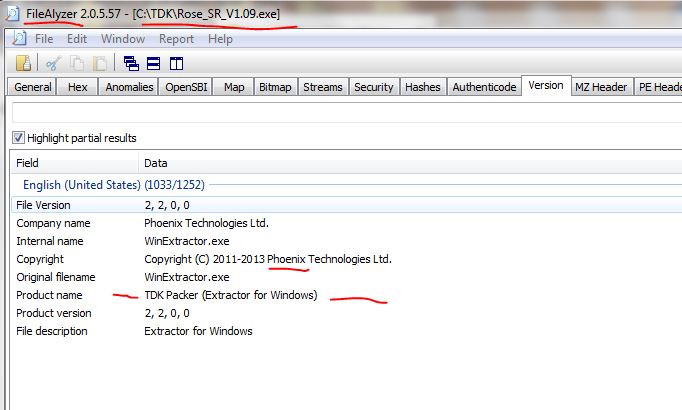
Task: Click the Field column header
Action: [x=74, y=163]
